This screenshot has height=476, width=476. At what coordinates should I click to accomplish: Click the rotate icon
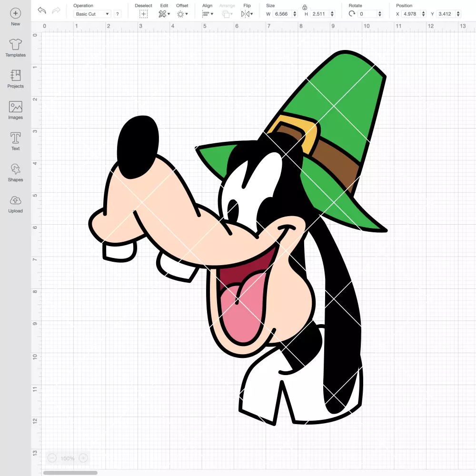tap(352, 14)
